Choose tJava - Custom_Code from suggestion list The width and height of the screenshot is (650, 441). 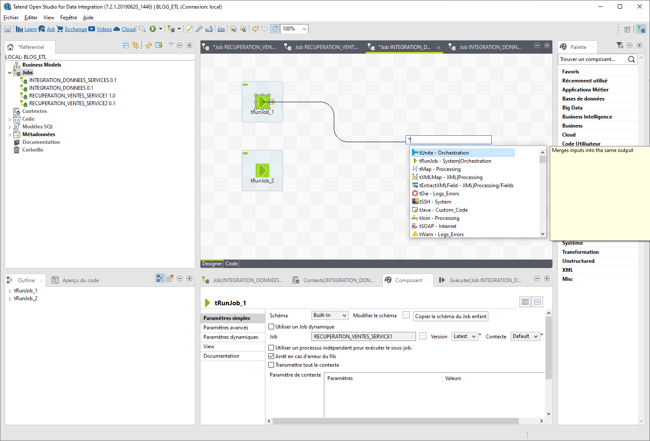point(443,210)
